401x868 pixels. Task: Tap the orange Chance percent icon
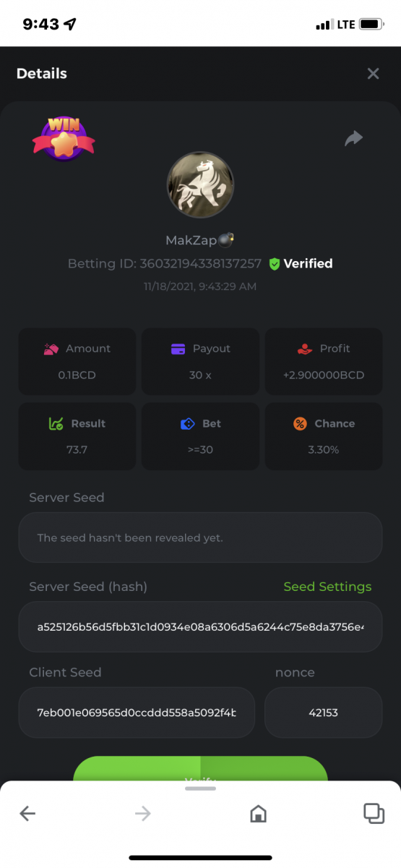click(x=300, y=424)
